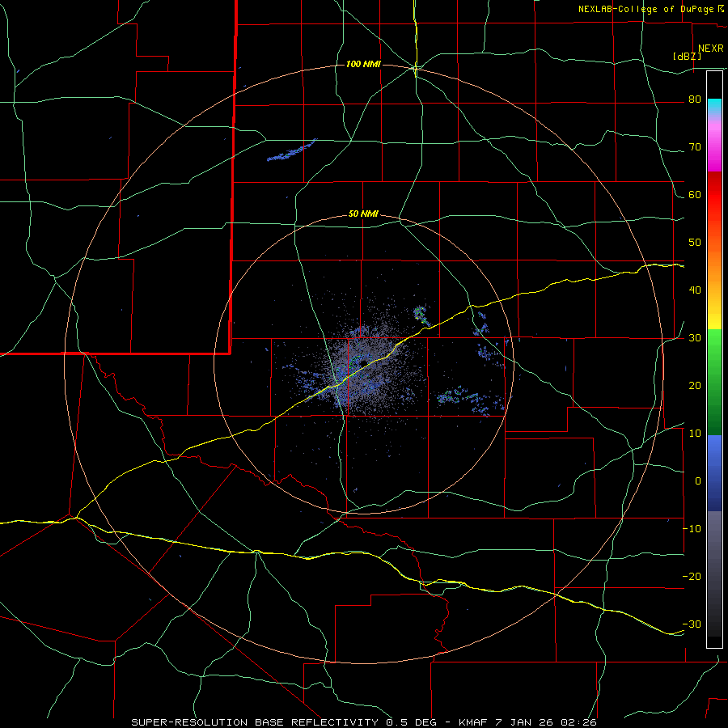Screen dimensions: 728x728
Task: Click the [dBZ] unit label
Action: coord(687,57)
